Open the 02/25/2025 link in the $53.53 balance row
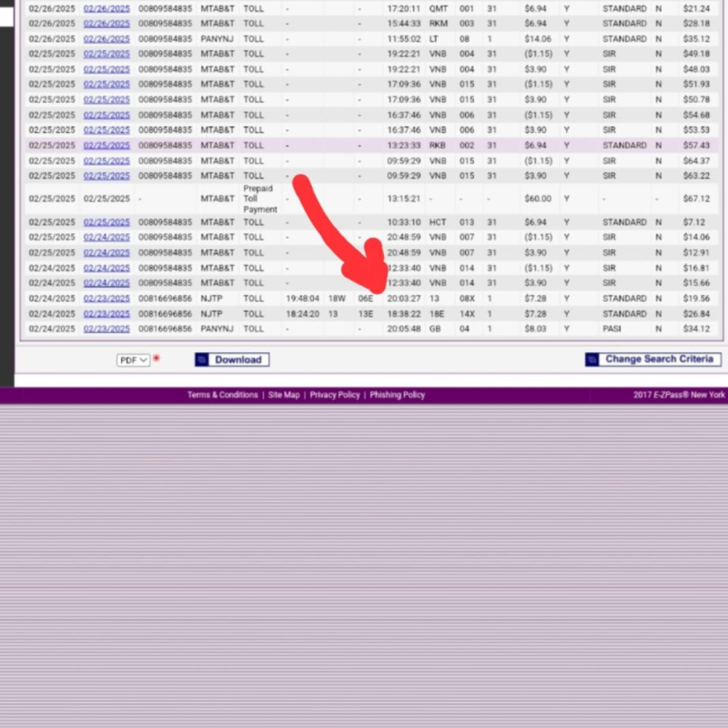This screenshot has height=728, width=728. 106,130
